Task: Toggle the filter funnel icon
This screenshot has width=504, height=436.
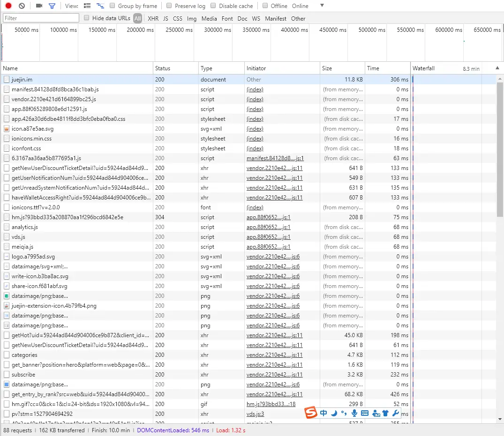Action: 52,6
